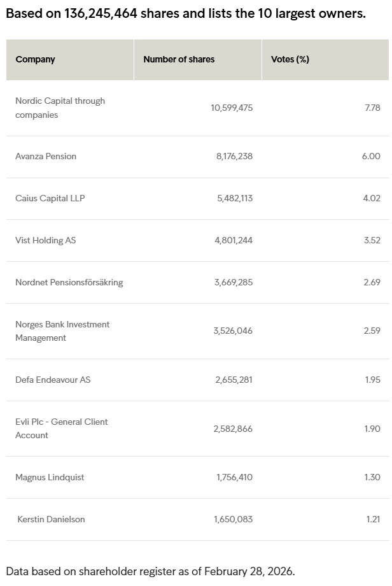Click the Avanza Pension company name

pyautogui.click(x=46, y=156)
